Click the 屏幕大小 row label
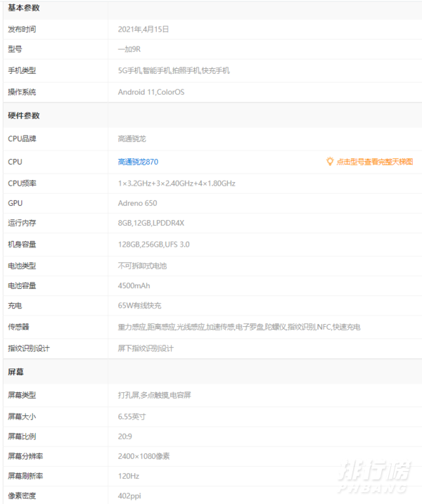This screenshot has height=504, width=422. pos(22,417)
